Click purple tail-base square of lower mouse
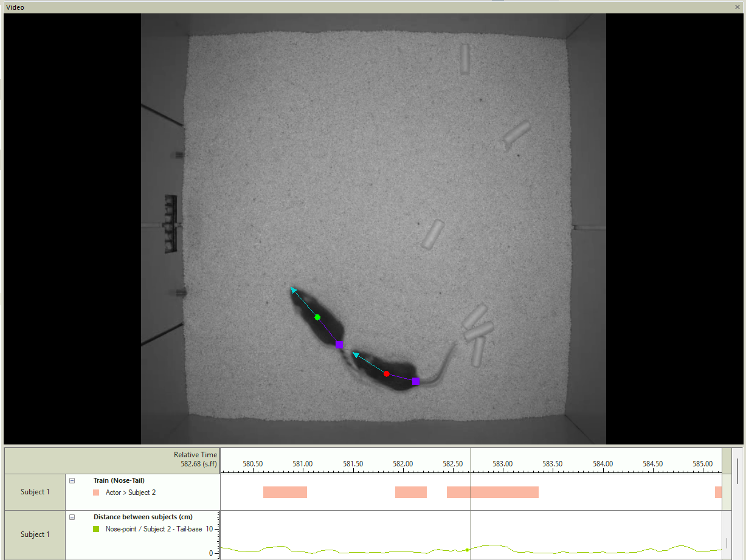 click(415, 381)
